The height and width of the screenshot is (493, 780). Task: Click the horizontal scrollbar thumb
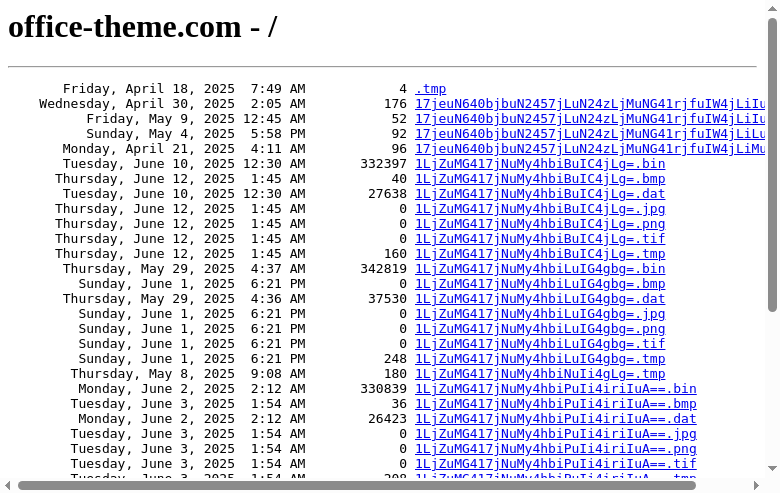pyautogui.click(x=357, y=485)
